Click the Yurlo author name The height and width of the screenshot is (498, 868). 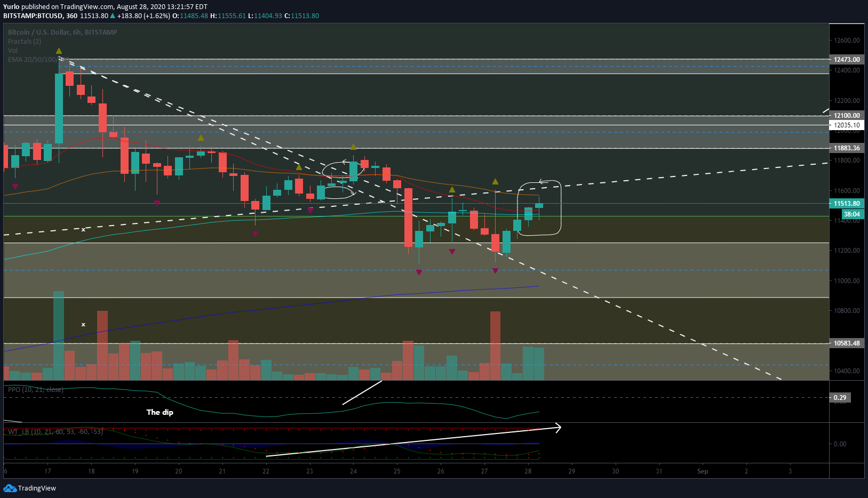click(11, 7)
